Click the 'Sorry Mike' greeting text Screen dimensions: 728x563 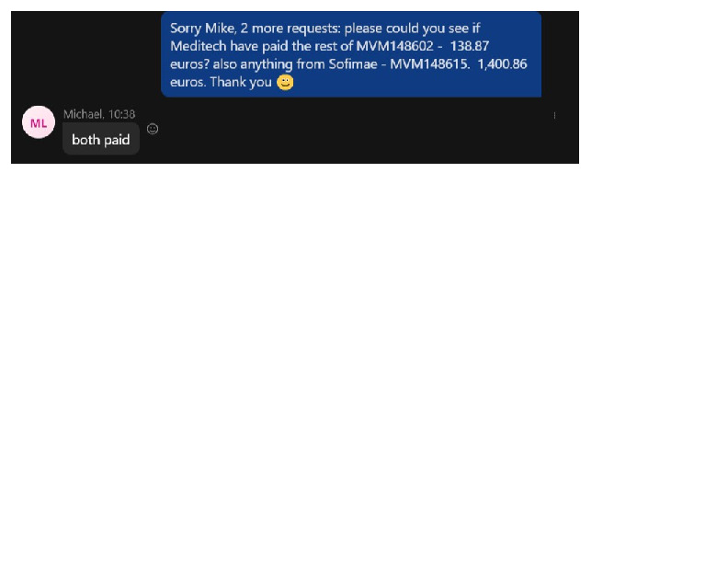(203, 29)
